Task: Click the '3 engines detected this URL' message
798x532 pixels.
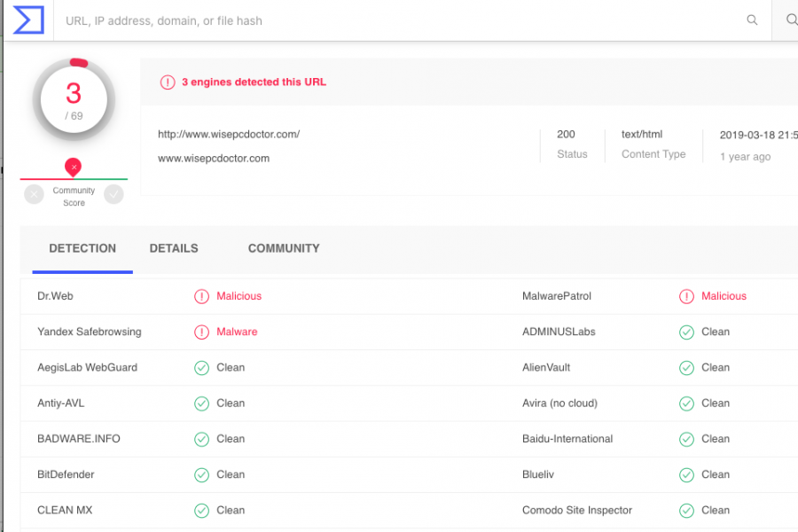Action: click(254, 82)
